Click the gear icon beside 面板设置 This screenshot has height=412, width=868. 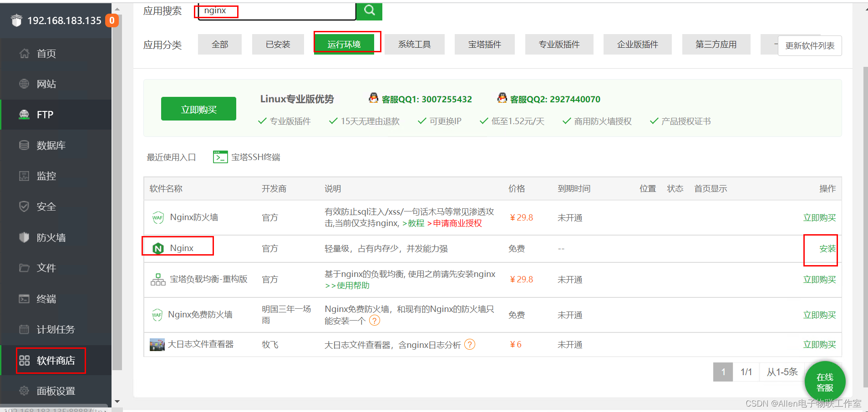click(24, 391)
